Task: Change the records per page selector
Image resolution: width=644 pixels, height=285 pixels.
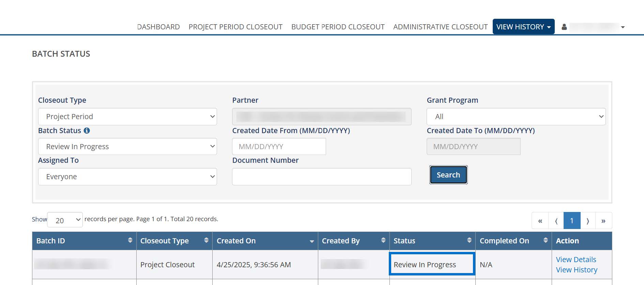Action: pos(65,220)
